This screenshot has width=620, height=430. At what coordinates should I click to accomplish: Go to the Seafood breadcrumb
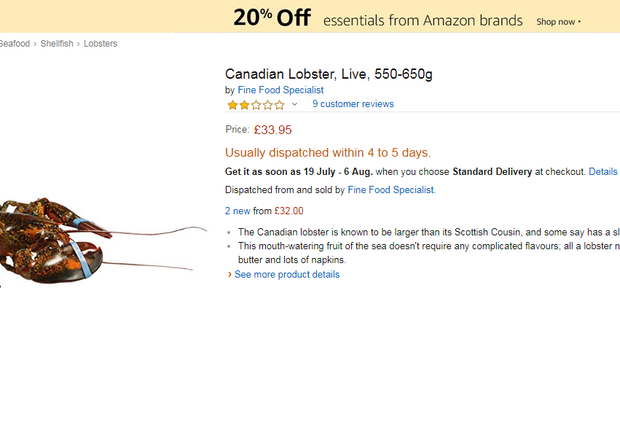click(15, 44)
